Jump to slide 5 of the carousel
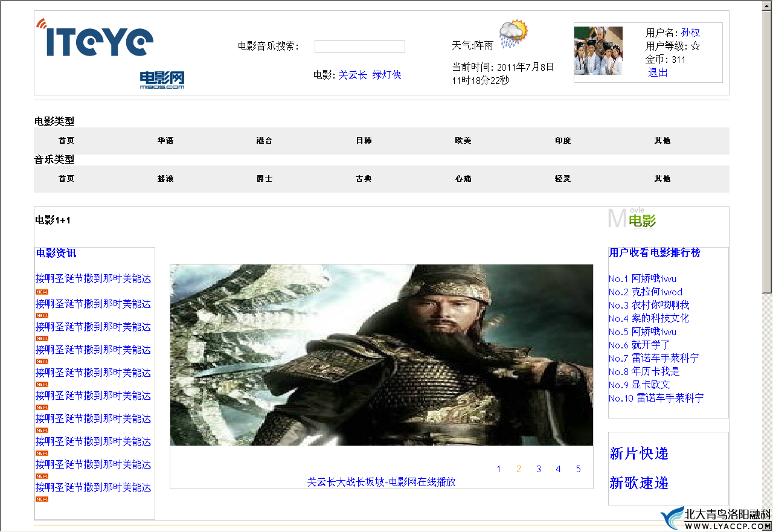Viewport: 773px width, 532px height. [x=578, y=469]
